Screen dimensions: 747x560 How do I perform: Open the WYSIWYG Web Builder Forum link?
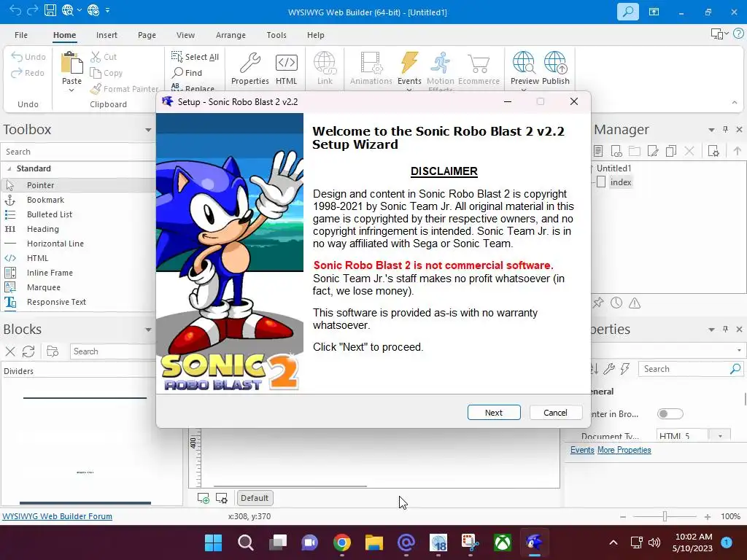[x=57, y=516]
